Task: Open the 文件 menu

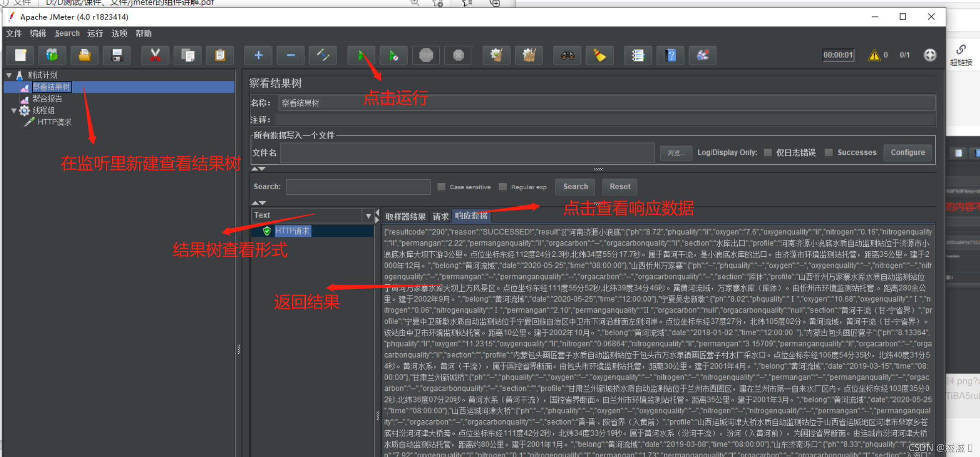Action: pos(14,33)
